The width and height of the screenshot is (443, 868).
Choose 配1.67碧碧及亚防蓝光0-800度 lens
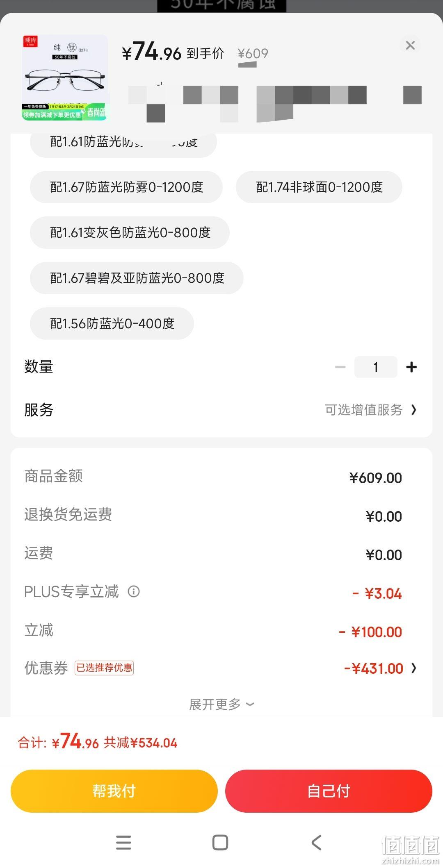[137, 278]
